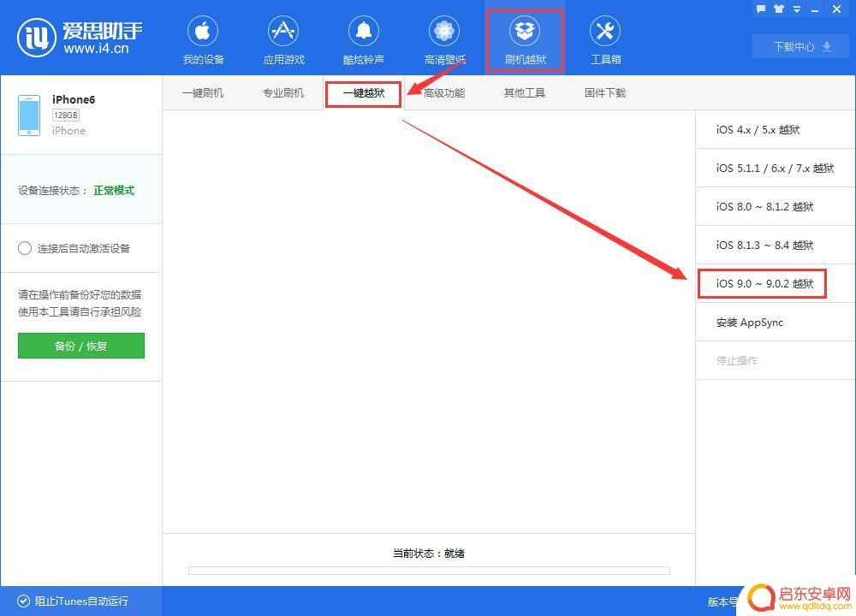Open the 工具箱 toolbox section
Screen dimensions: 856x616
click(x=605, y=41)
